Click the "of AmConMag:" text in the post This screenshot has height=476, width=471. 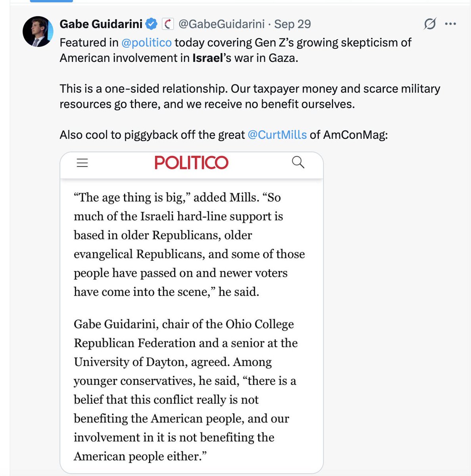click(x=348, y=135)
